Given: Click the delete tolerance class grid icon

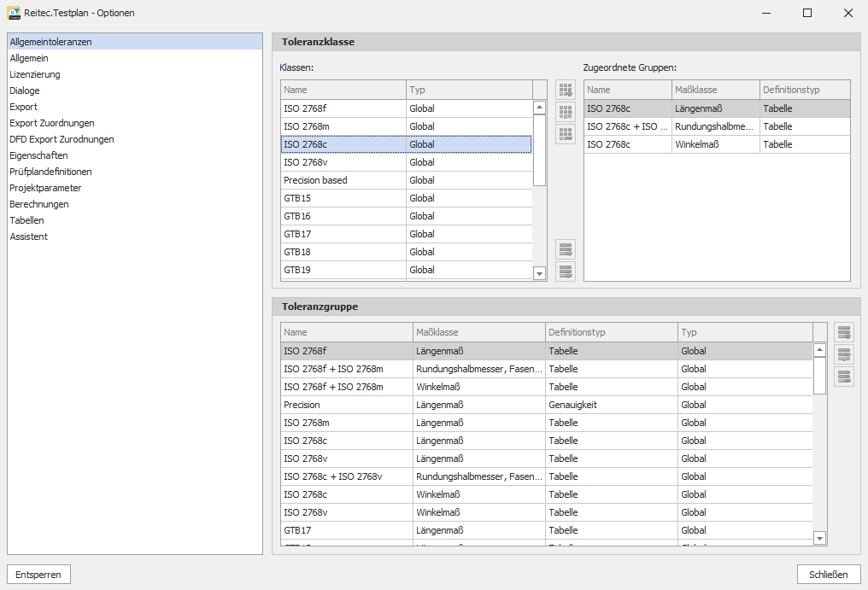Looking at the screenshot, I should (565, 134).
